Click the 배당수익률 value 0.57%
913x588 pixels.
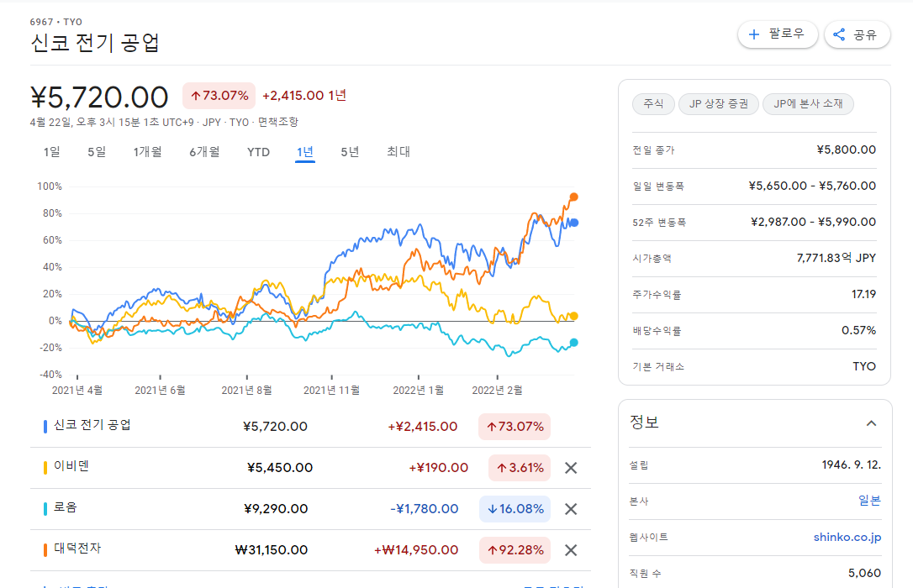(859, 330)
